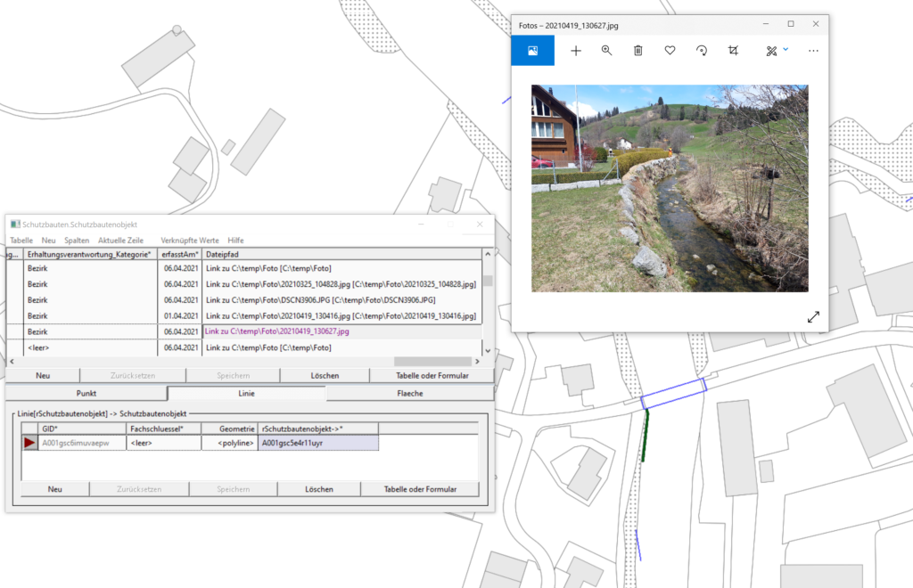913x588 pixels.
Task: Click rSchutzbautenobjekt cell A001gsc5e4r11uyr
Action: 318,443
